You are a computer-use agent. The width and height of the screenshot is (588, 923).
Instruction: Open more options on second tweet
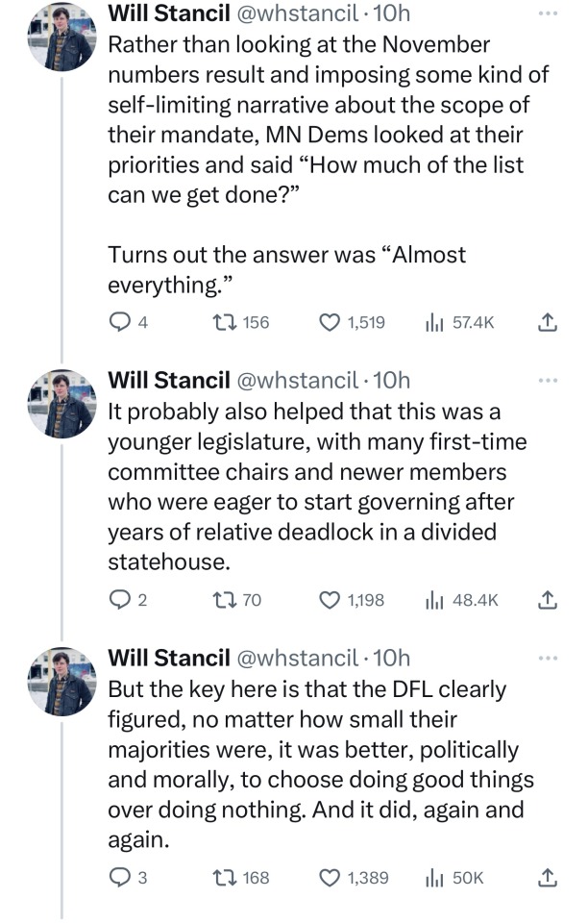click(x=548, y=380)
